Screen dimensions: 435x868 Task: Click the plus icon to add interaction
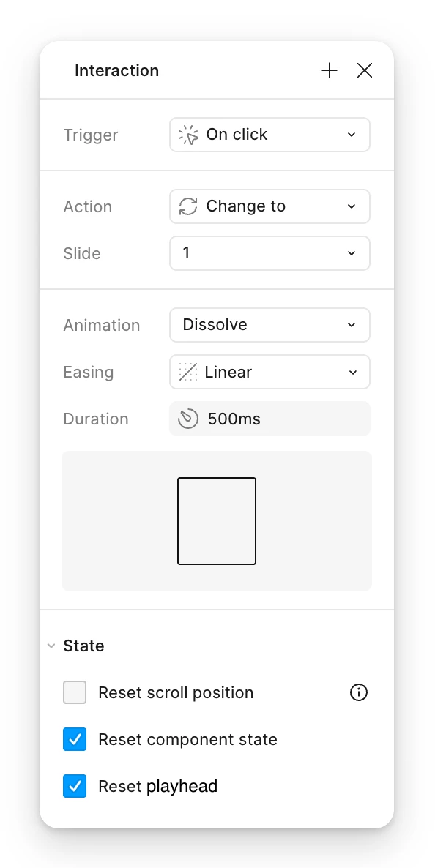[330, 70]
